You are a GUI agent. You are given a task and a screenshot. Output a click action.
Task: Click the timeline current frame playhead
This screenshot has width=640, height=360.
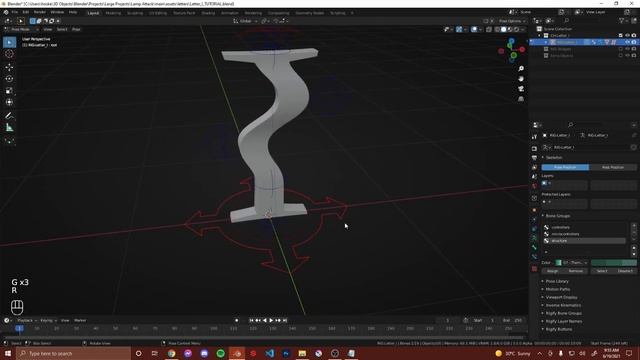pos(19,329)
